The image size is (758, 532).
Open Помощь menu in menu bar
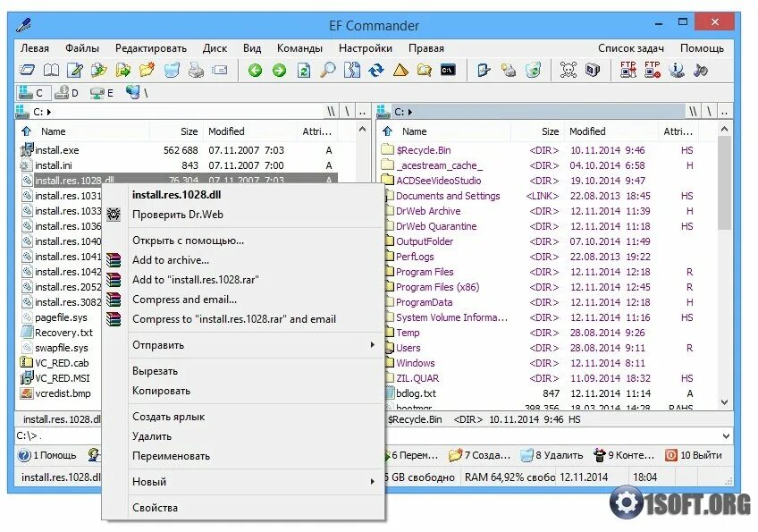point(702,48)
